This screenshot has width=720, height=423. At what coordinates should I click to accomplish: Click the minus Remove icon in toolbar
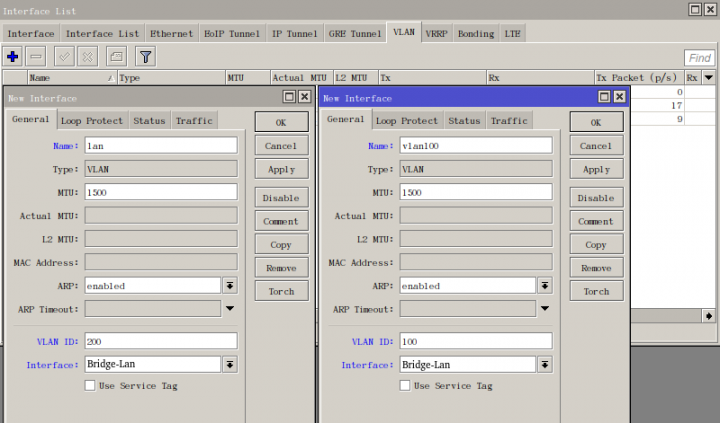click(x=36, y=57)
